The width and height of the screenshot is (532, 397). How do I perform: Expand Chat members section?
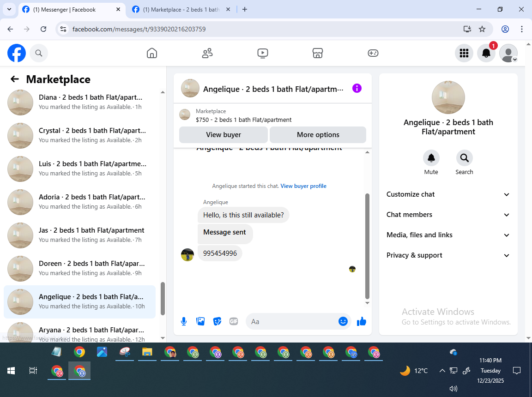click(x=448, y=215)
